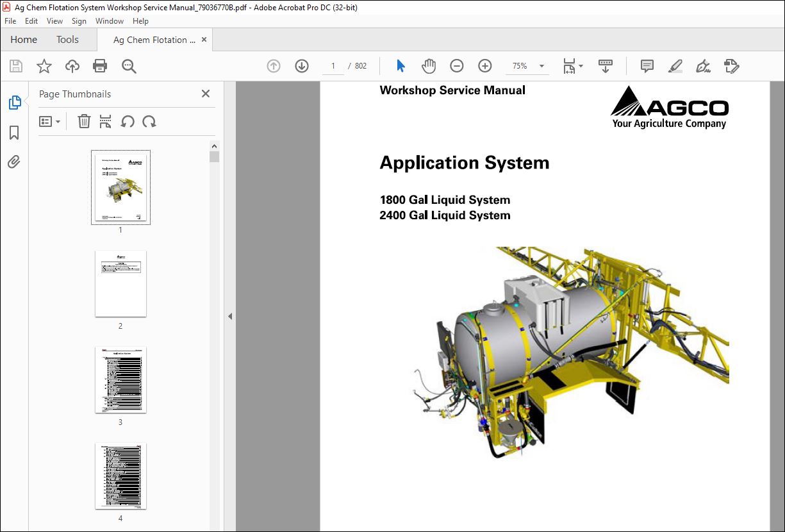Go to next page arrow

[x=302, y=66]
